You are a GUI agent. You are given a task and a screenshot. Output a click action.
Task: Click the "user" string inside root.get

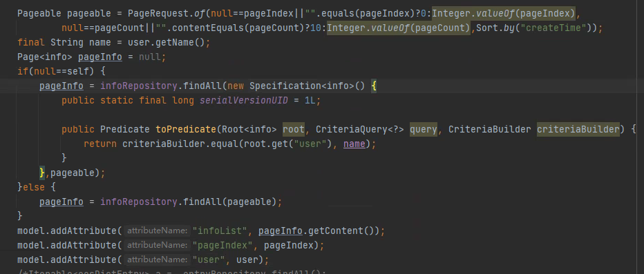pyautogui.click(x=310, y=144)
